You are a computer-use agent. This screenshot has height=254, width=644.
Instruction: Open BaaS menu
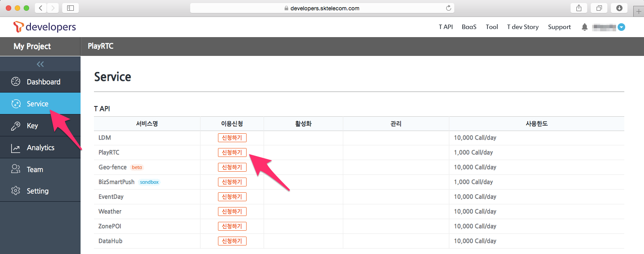[469, 27]
